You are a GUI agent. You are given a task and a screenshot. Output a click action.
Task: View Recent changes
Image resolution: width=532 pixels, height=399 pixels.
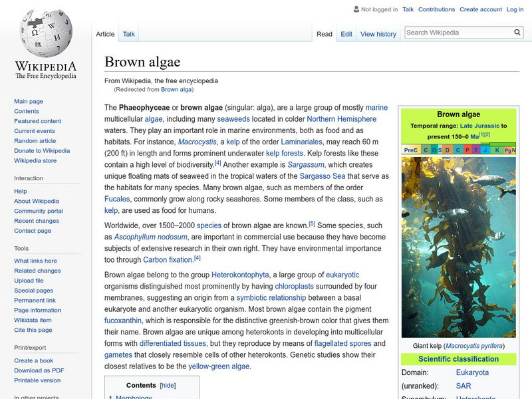(x=37, y=221)
